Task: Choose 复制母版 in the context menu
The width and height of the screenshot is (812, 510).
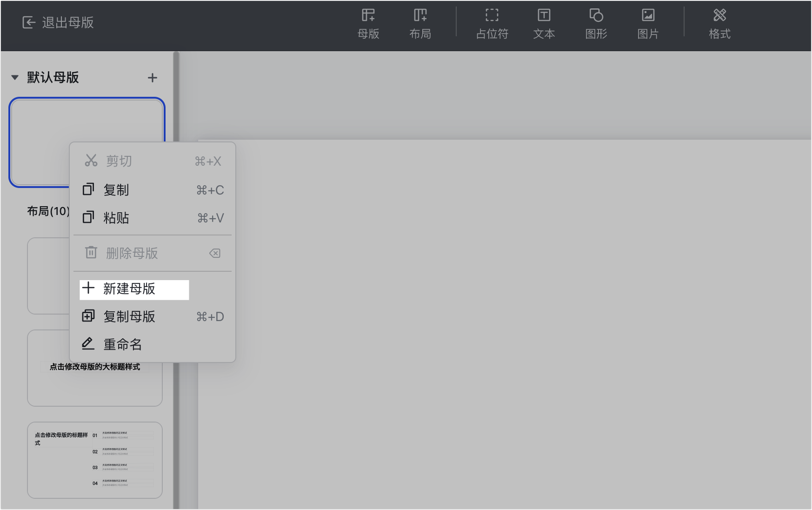Action: coord(153,316)
